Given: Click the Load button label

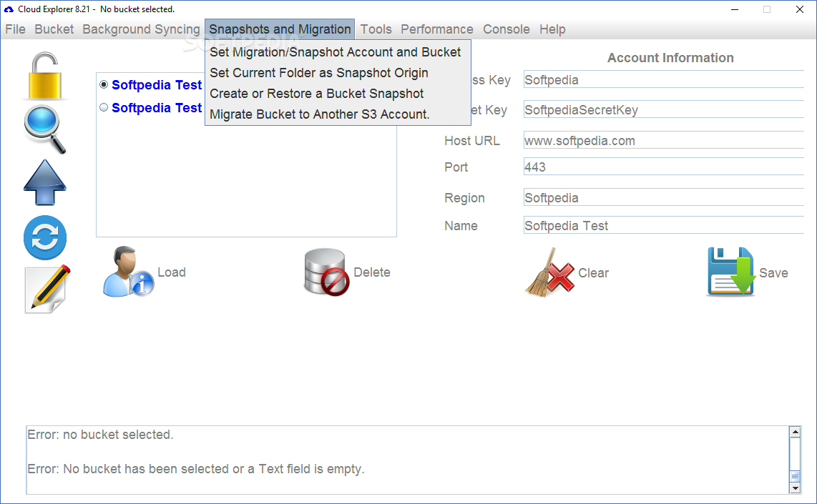Looking at the screenshot, I should [172, 272].
